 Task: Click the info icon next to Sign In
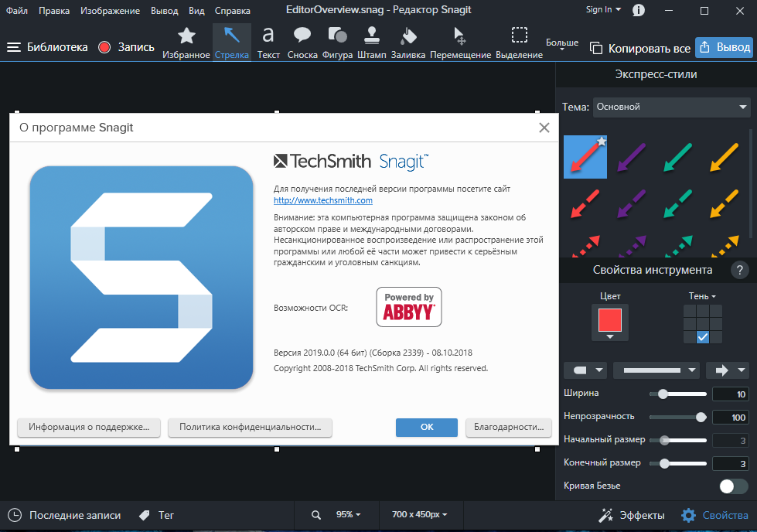638,10
